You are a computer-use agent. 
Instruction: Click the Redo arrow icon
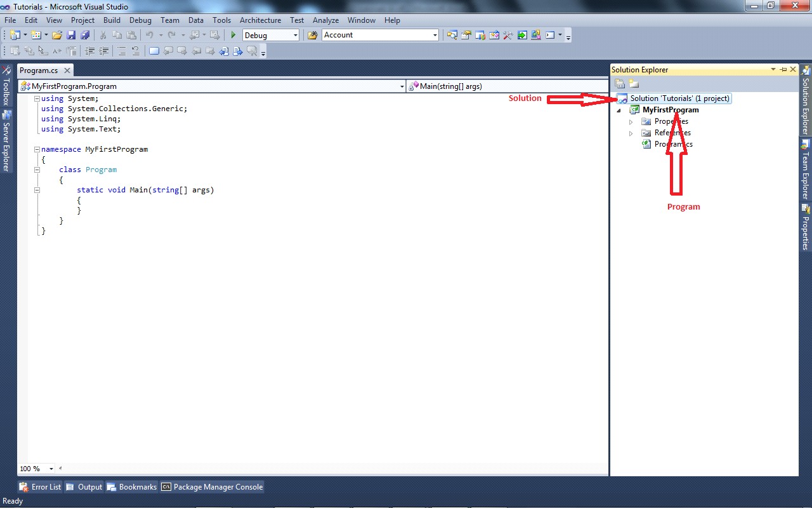pyautogui.click(x=171, y=35)
